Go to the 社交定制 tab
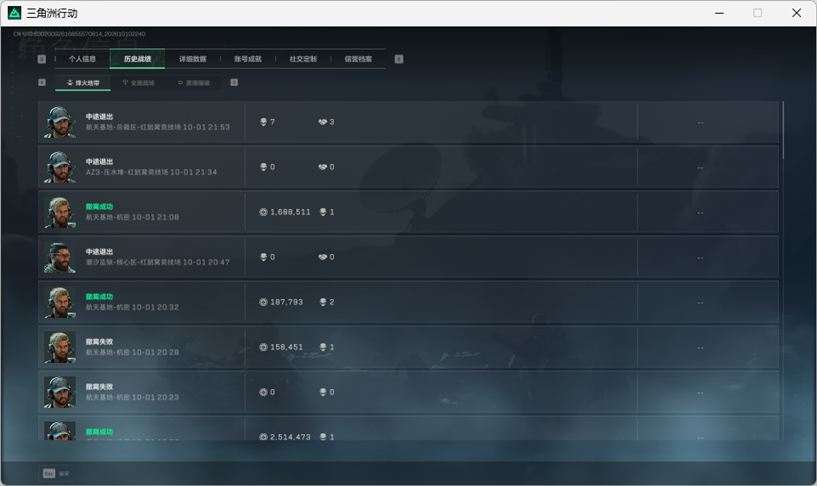The width and height of the screenshot is (817, 486). point(303,59)
